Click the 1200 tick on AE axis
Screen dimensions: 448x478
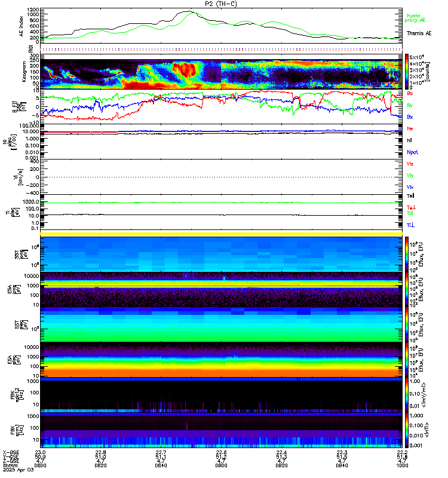pos(33,10)
